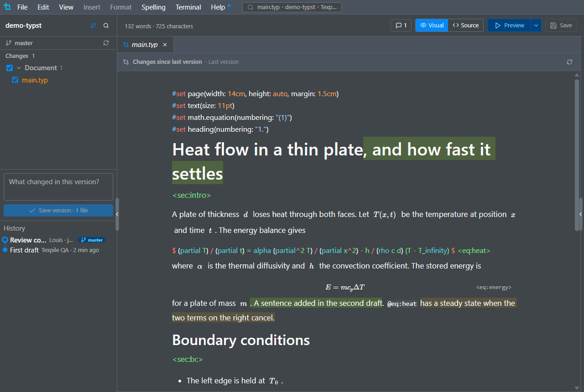Click '#set heading(numbering' line
The image size is (584, 392).
click(220, 129)
